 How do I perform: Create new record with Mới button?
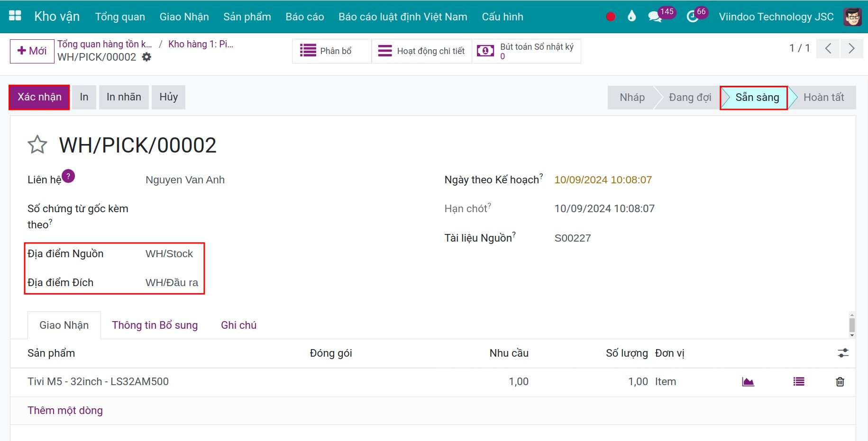(x=32, y=51)
